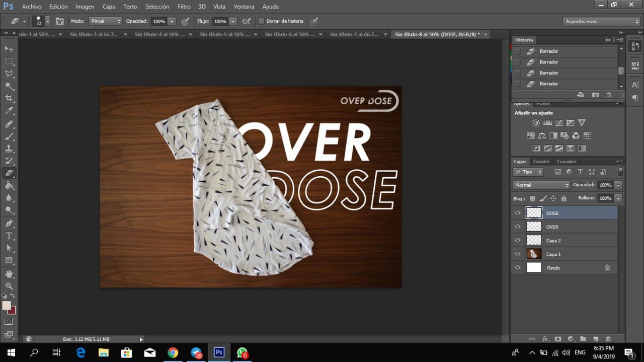Open the Relleno dropdown arrow
Screen dimensions: 644x362
point(618,198)
